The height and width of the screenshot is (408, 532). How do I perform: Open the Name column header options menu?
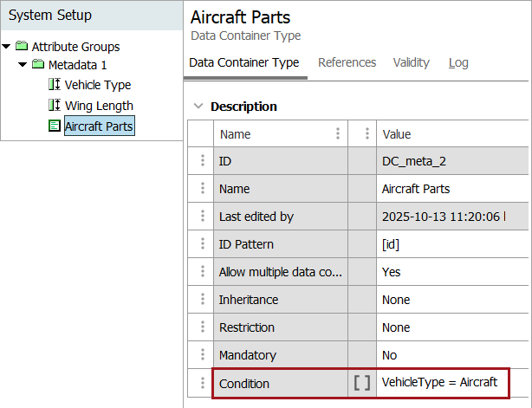coord(337,134)
